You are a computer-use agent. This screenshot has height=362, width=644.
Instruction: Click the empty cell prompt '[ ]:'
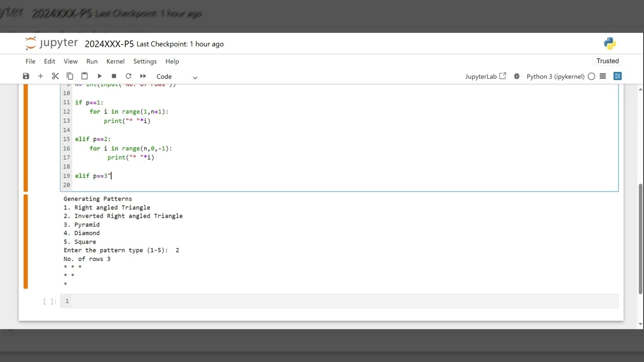click(50, 301)
